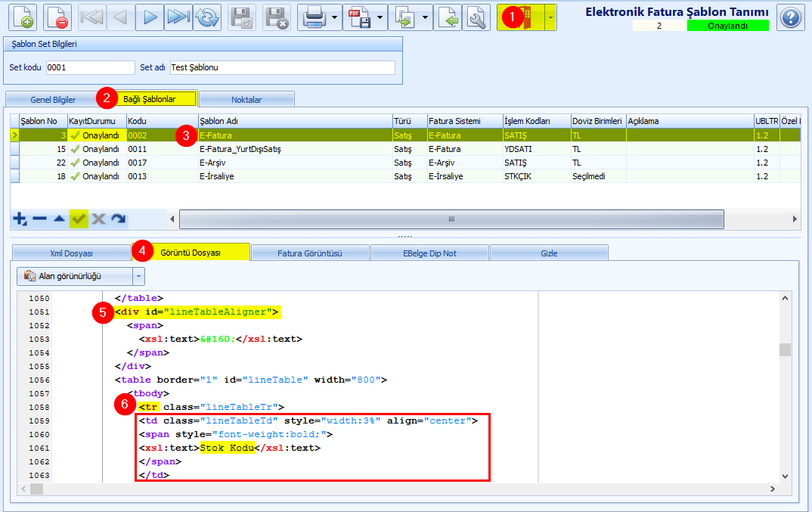Image resolution: width=812 pixels, height=512 pixels.
Task: Click code line 1056 table lineTable text
Action: coord(251,380)
